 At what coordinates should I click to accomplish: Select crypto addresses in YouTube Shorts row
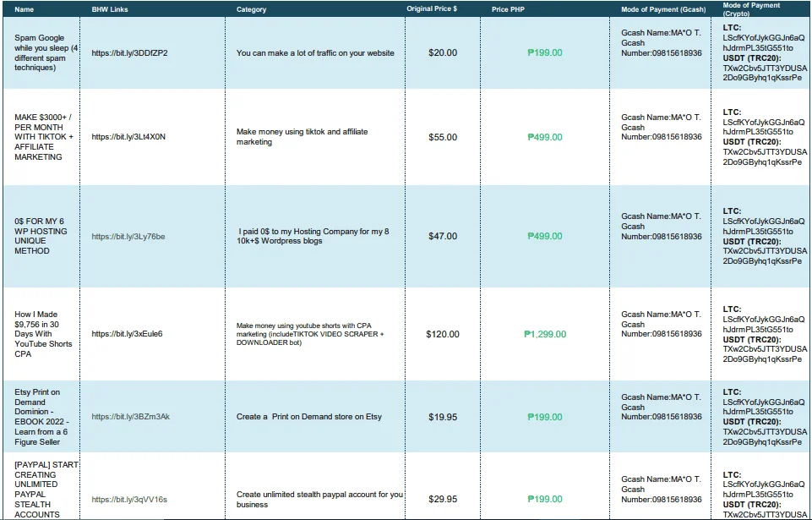pos(765,334)
